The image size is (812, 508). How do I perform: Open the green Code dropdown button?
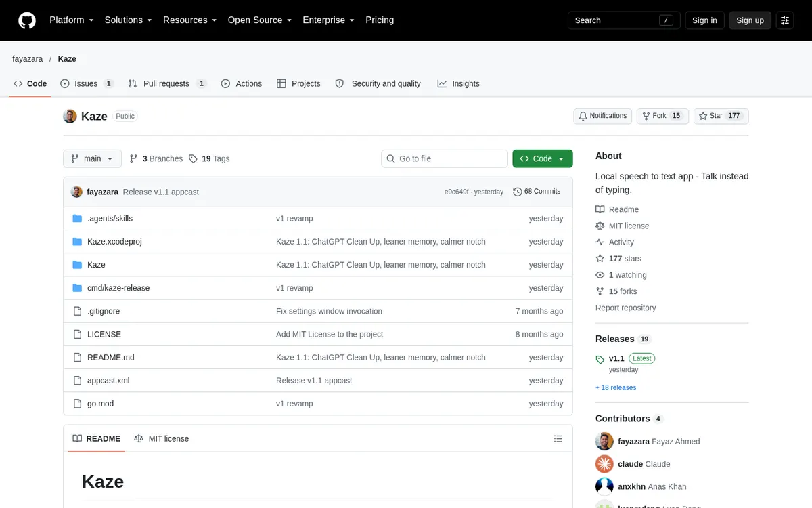click(543, 158)
